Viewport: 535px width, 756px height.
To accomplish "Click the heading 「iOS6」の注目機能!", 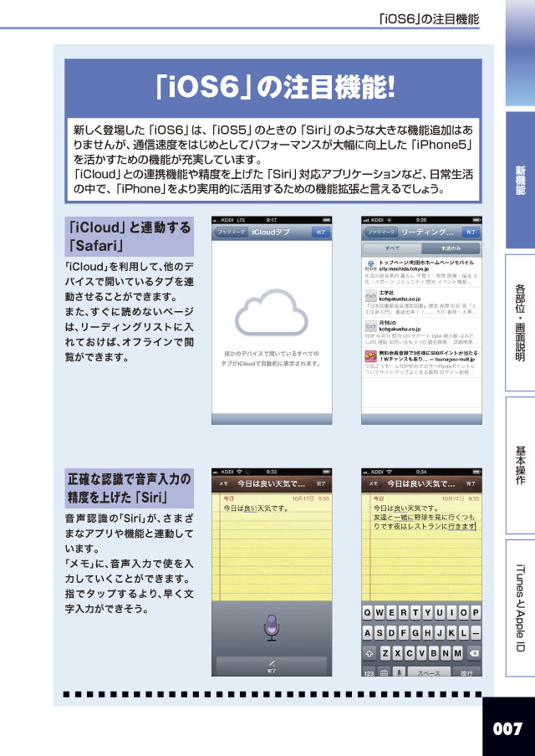I will pos(276,87).
